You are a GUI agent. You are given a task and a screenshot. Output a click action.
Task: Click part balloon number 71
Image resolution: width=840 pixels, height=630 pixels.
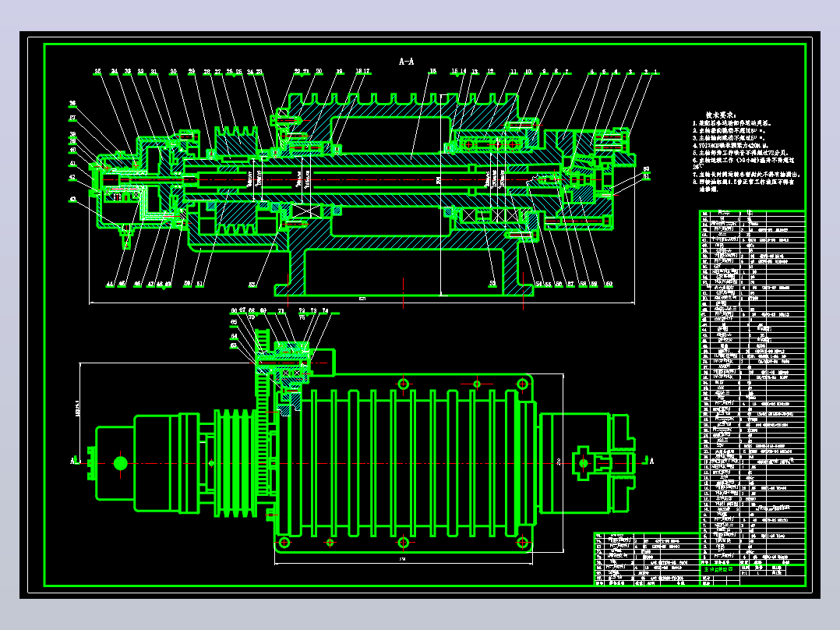coord(281,312)
